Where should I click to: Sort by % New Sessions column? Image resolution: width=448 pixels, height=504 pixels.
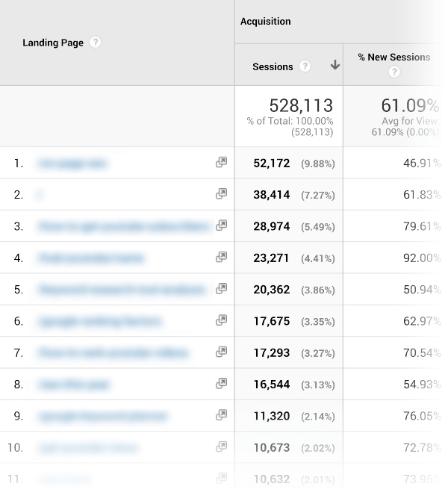point(393,57)
